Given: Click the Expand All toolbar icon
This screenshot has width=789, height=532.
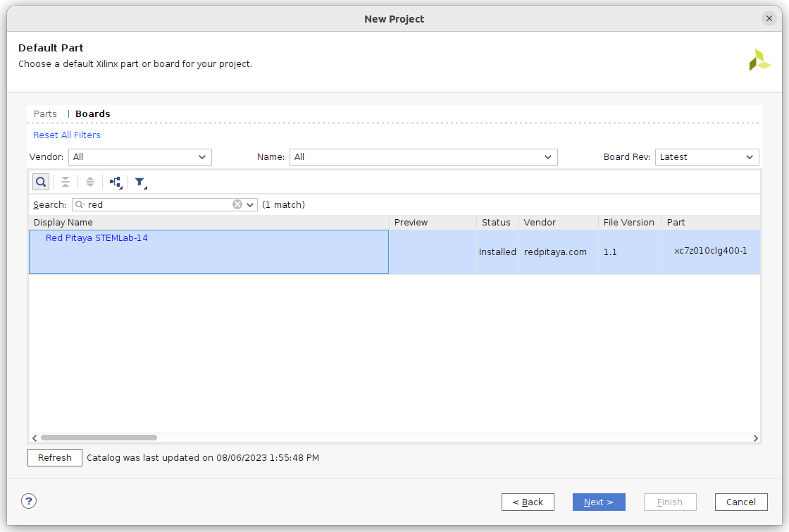Looking at the screenshot, I should 90,182.
